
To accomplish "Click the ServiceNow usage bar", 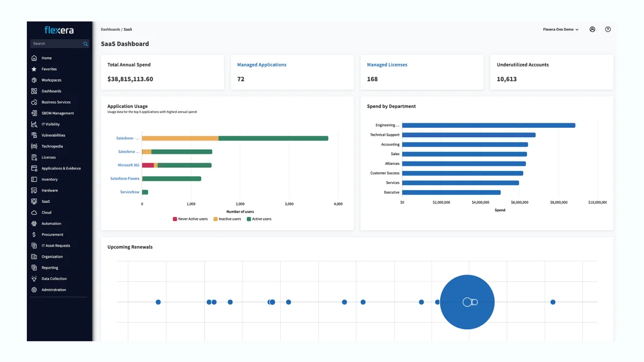I will pyautogui.click(x=145, y=192).
